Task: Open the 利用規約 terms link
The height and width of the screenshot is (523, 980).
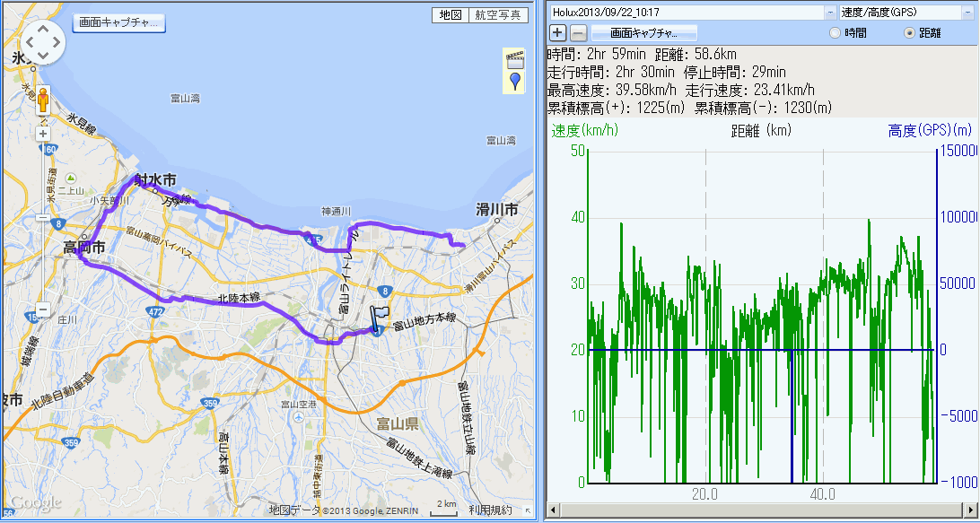Action: (x=490, y=510)
